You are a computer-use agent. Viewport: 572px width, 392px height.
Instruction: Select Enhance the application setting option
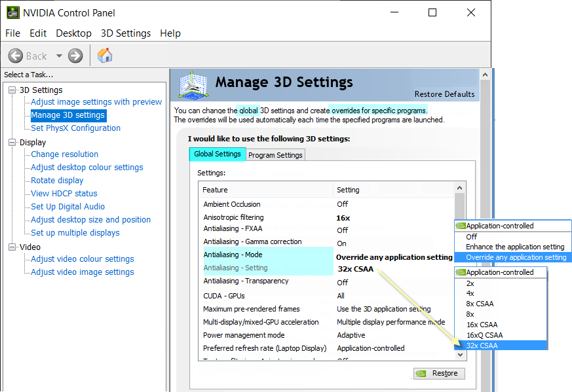coord(514,247)
